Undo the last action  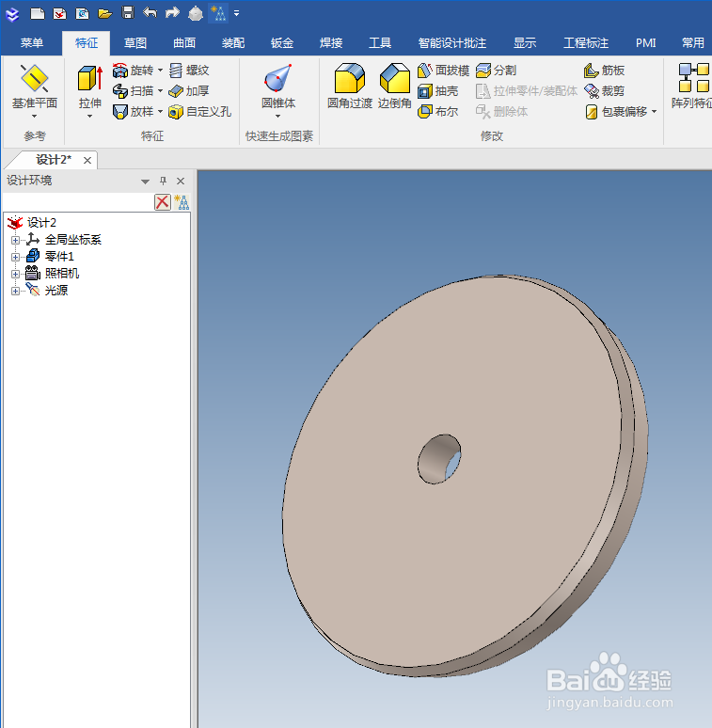[x=150, y=12]
